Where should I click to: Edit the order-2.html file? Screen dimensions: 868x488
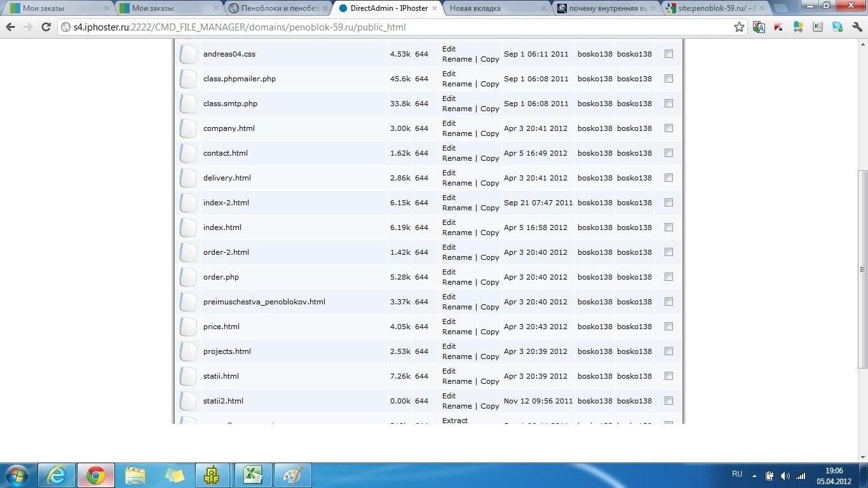click(449, 247)
